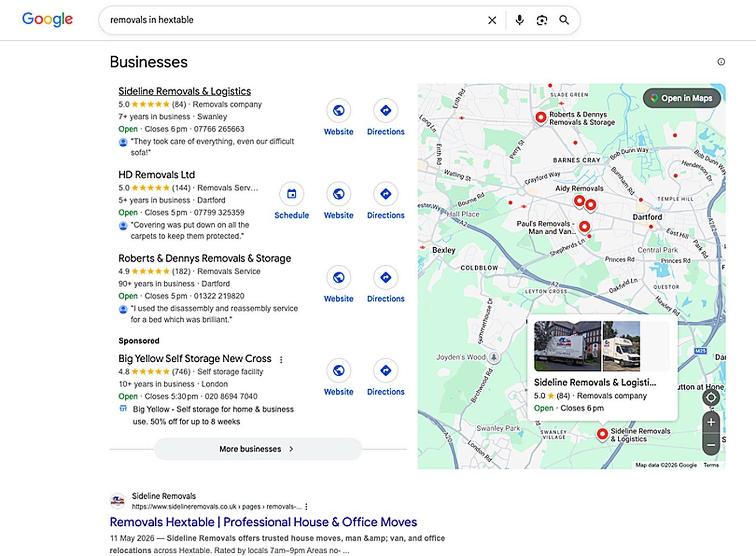Click Big Yellow 50% off promo text
756x556 pixels.
[x=213, y=416]
